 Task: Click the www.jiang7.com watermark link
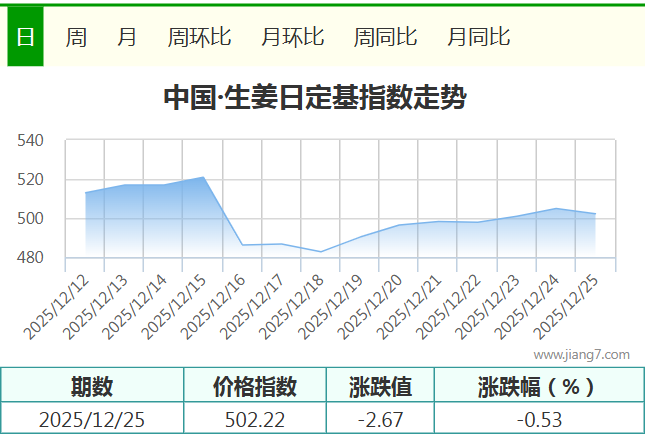581,354
